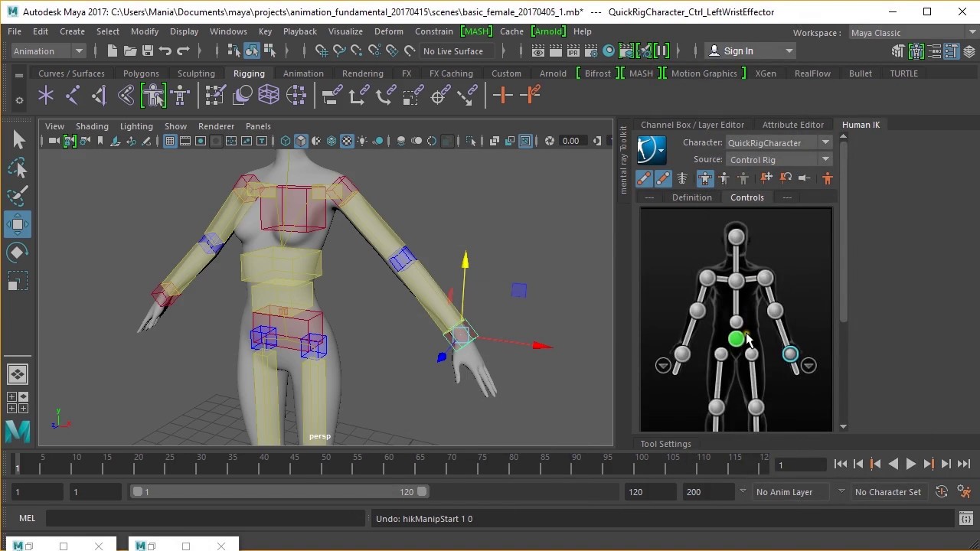Activate the Select tool arrow
Viewport: 980px width, 551px height.
click(18, 139)
